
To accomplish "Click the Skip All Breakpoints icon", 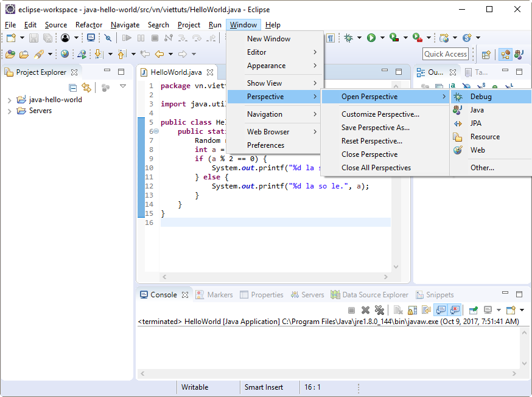I will point(108,38).
